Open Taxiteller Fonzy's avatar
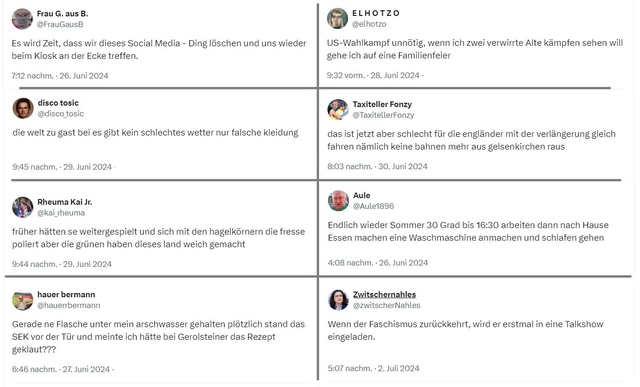Viewport: 640px width, 387px height. (338, 109)
